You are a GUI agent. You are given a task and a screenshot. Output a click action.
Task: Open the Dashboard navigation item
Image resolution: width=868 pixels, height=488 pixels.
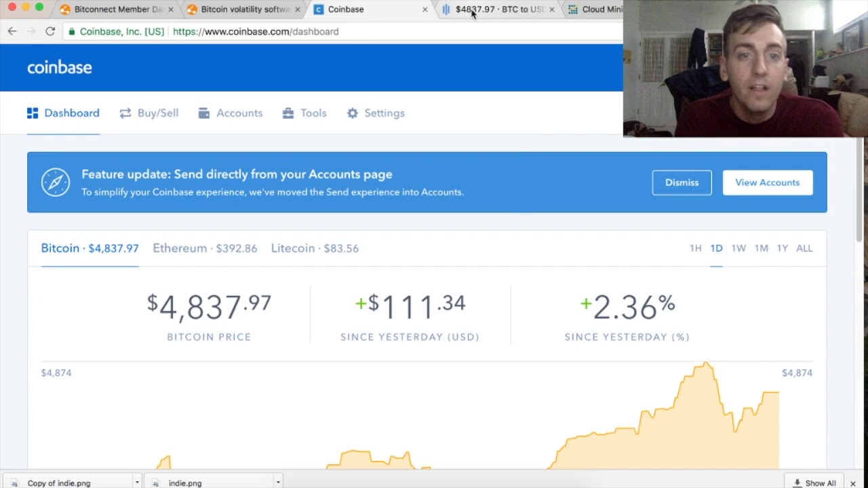pyautogui.click(x=63, y=113)
